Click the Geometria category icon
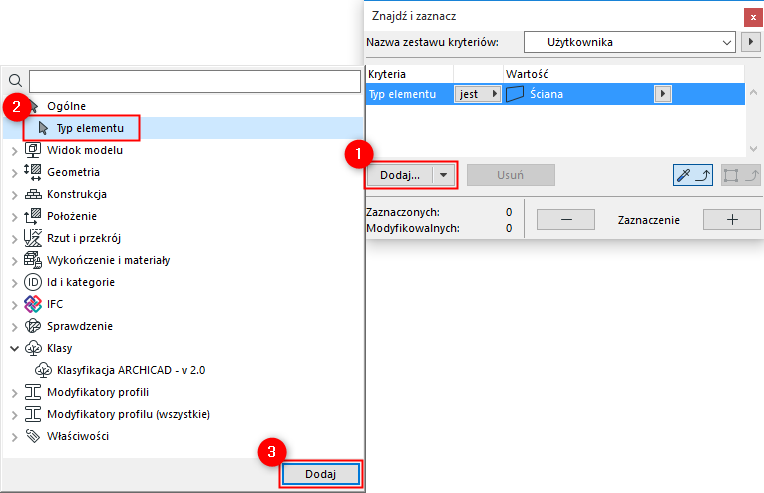 (33, 172)
